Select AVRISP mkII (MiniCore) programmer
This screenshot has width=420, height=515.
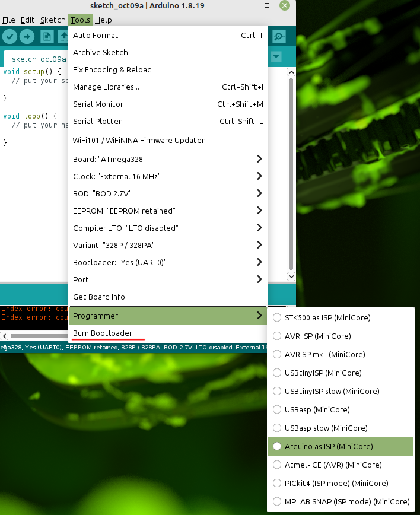click(341, 354)
